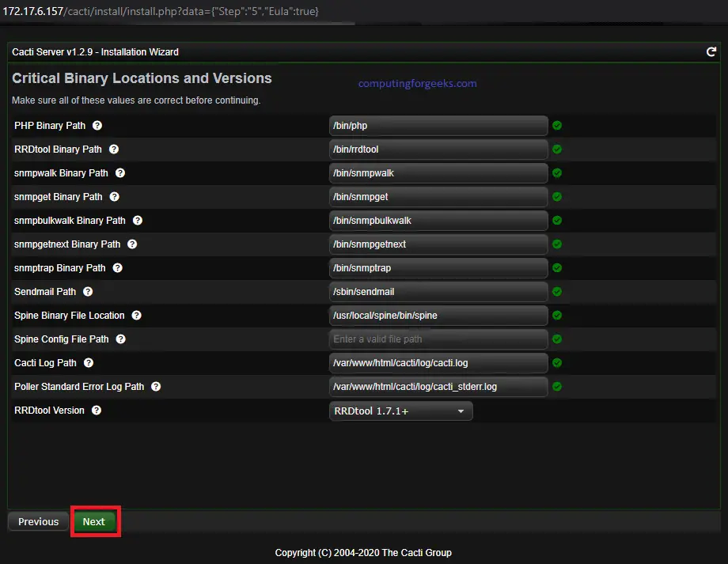Click green check status for cacti_stderr.log path
Screen dimensions: 728x564
tap(557, 386)
